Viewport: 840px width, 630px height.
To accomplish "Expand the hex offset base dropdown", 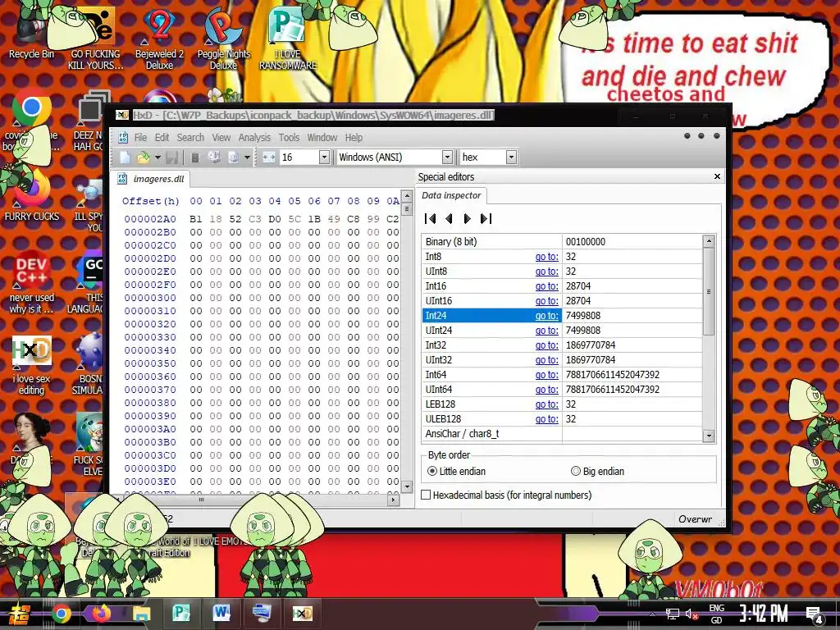I will point(511,157).
